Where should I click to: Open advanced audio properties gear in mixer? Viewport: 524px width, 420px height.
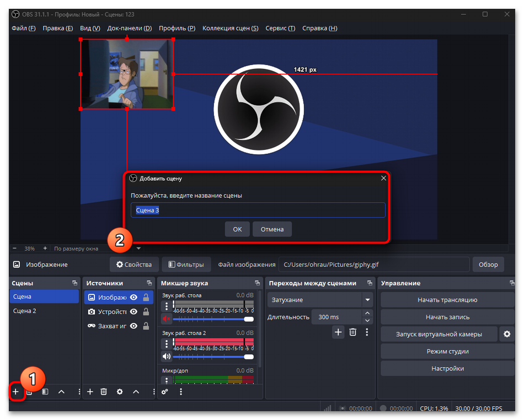coord(165,392)
